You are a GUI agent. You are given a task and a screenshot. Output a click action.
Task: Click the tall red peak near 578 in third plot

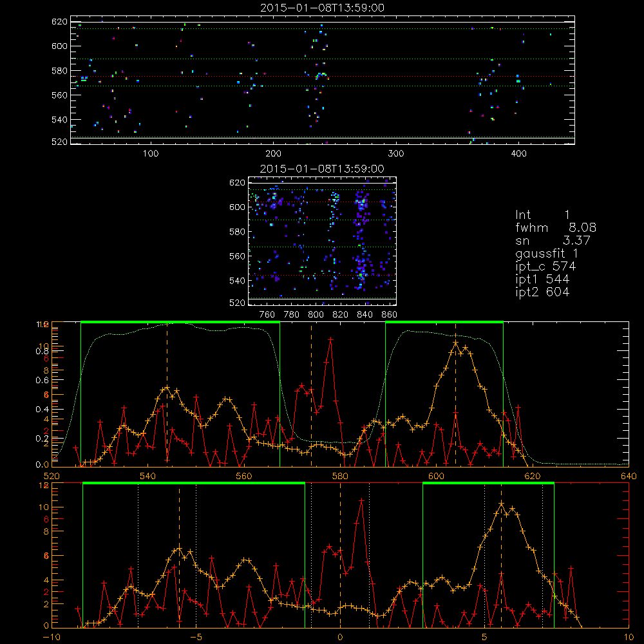[x=330, y=339]
